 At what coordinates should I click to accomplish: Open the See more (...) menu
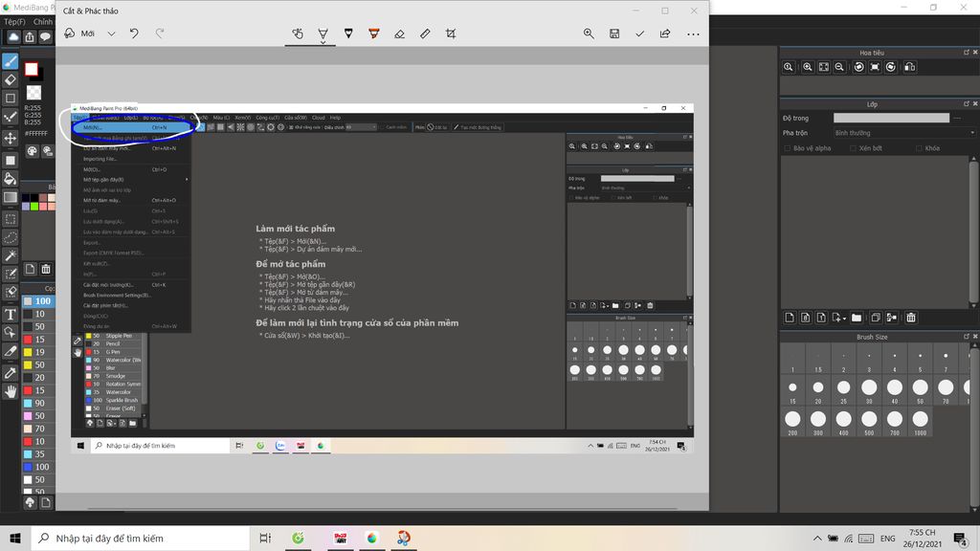(x=693, y=33)
